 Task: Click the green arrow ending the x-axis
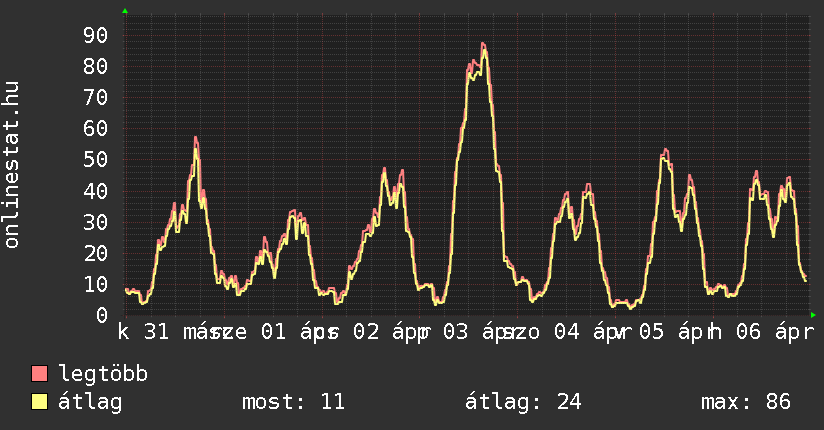coord(813,315)
